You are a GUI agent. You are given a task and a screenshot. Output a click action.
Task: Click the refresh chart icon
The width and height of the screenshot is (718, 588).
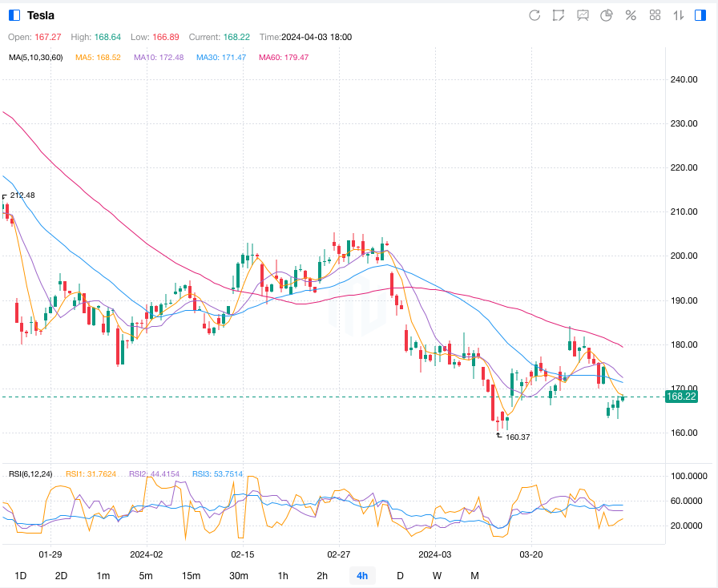tap(534, 15)
